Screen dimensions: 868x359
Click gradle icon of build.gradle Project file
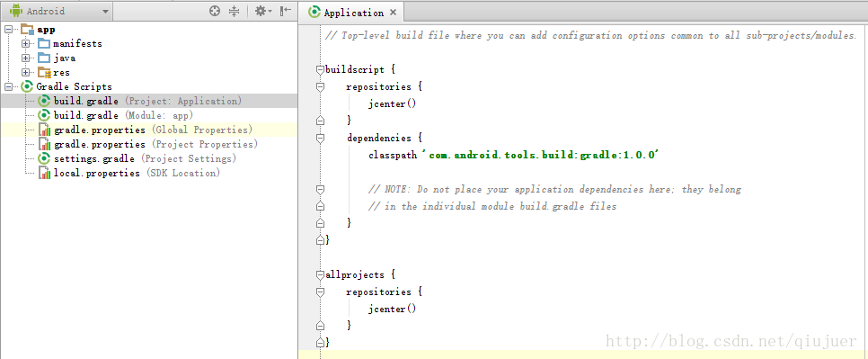click(44, 101)
